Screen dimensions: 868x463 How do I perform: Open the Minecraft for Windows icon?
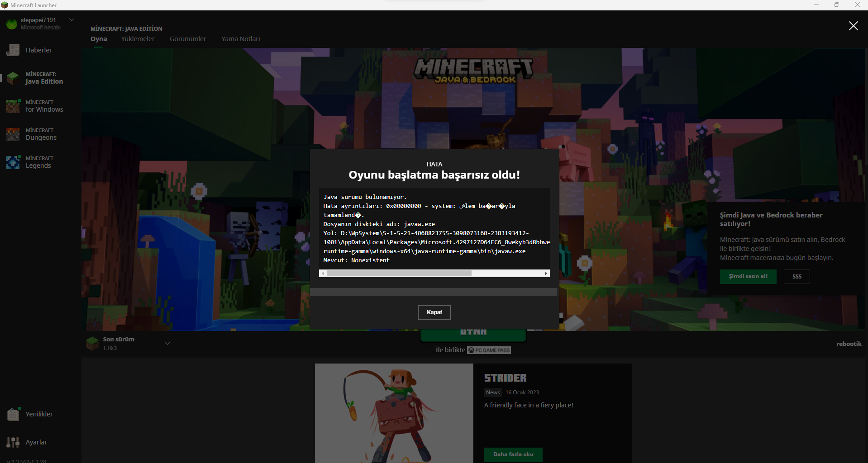[13, 106]
